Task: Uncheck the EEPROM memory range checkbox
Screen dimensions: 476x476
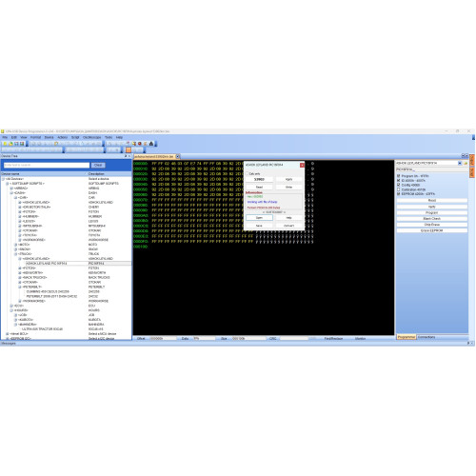Action: tap(399, 194)
